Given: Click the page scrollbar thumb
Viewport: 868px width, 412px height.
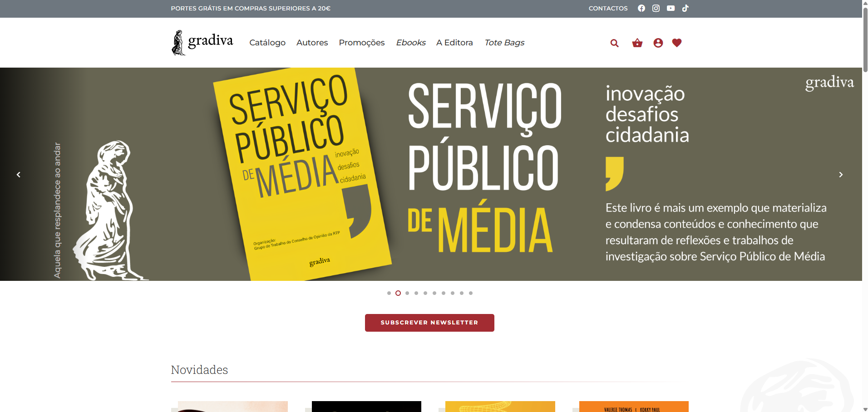Looking at the screenshot, I should click(x=865, y=39).
